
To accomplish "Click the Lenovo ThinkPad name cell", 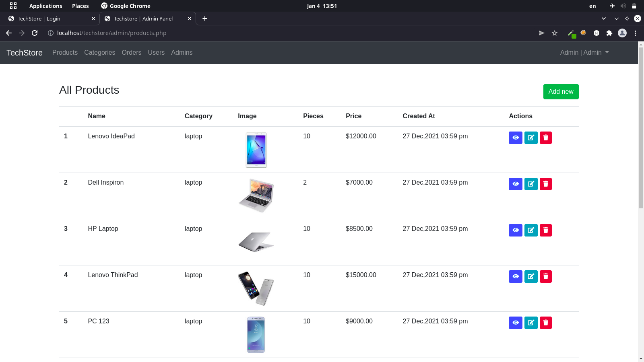I will (x=113, y=275).
